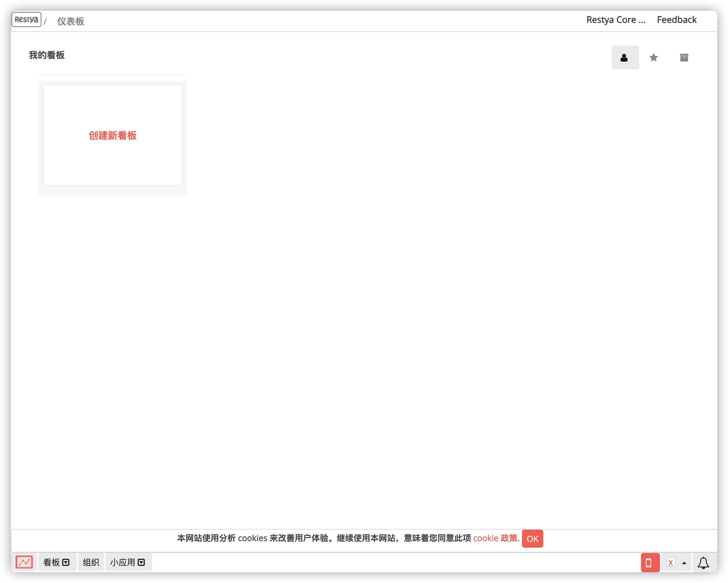The width and height of the screenshot is (728, 583).
Task: Click 创建新看板 to create board
Action: click(x=112, y=136)
